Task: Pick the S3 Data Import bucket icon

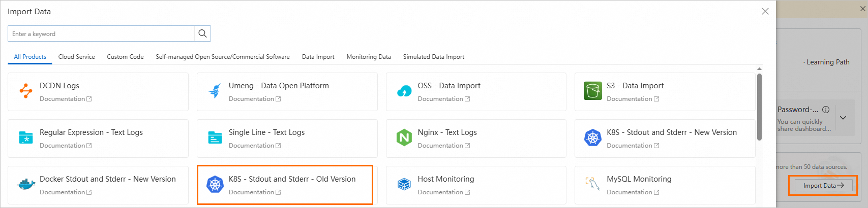Action: coord(593,91)
